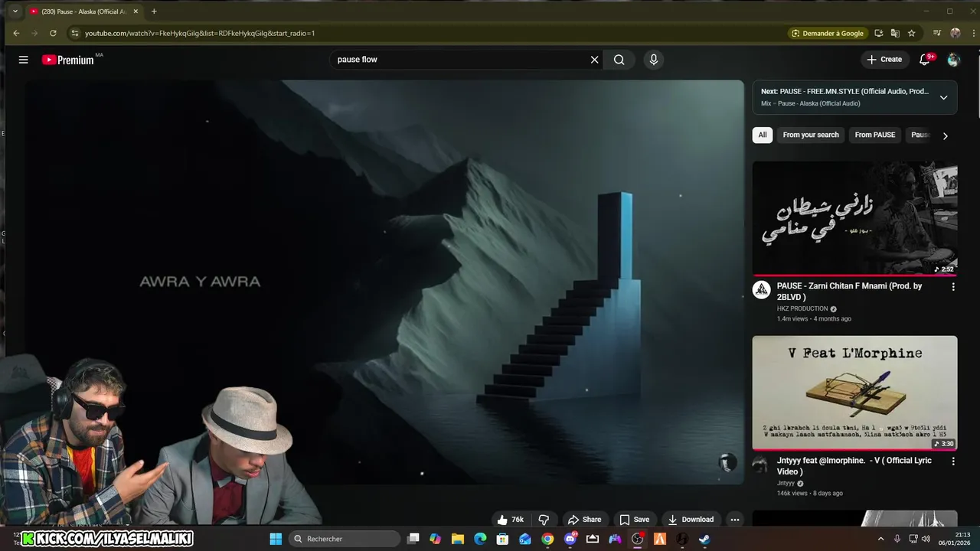Open YouTube account avatar menu
The width and height of the screenshot is (980, 551).
tap(953, 60)
